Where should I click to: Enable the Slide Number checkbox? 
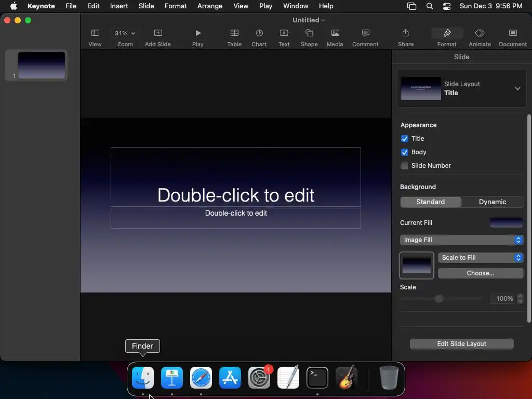(x=404, y=166)
